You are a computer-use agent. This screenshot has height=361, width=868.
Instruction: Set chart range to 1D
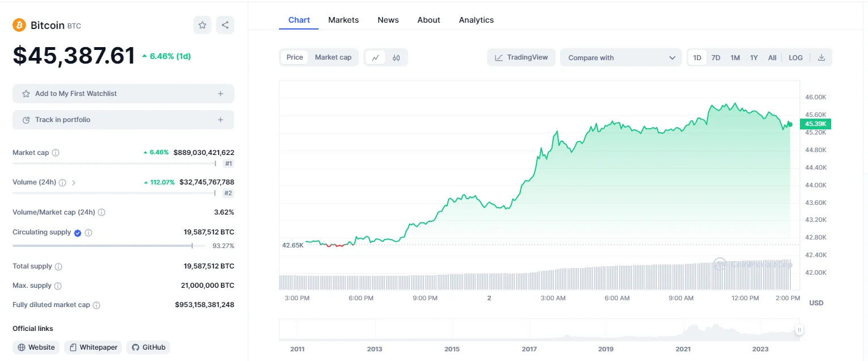[697, 57]
